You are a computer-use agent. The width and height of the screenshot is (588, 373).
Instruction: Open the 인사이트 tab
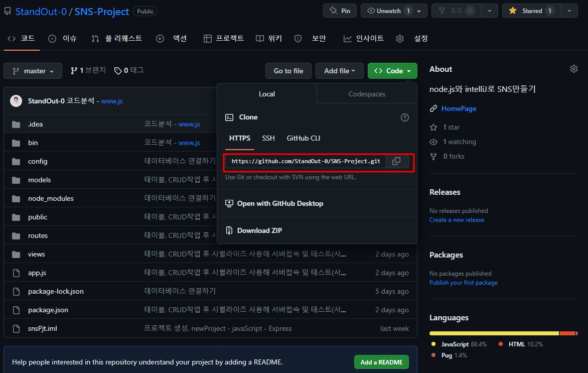point(363,38)
